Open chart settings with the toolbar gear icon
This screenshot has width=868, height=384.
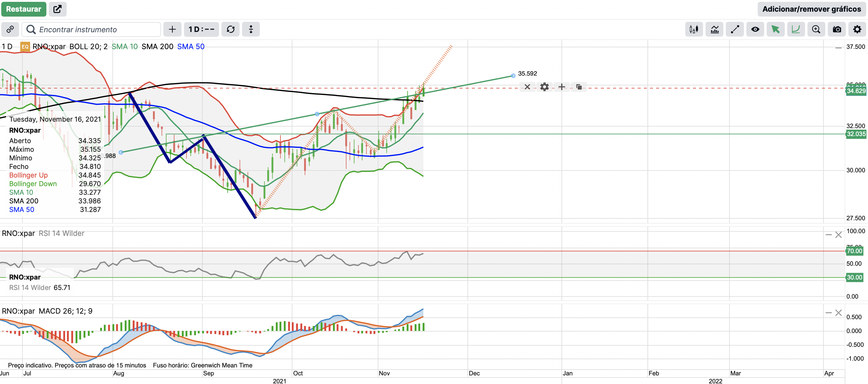click(x=857, y=29)
